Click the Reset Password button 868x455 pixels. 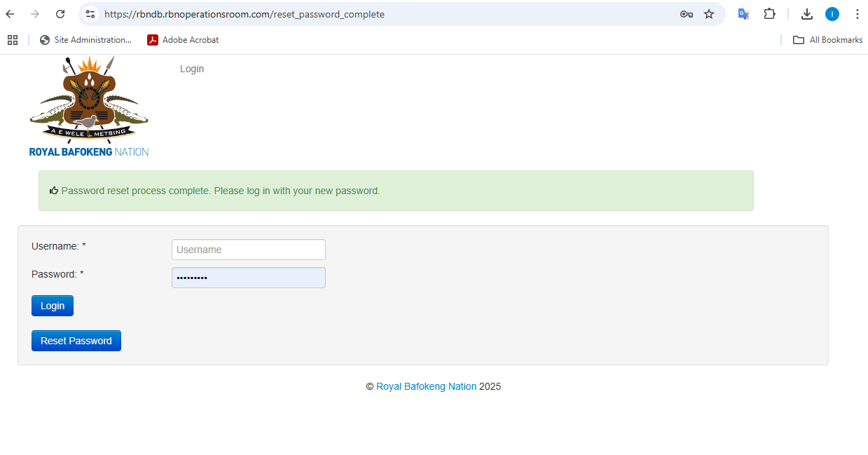tap(76, 341)
